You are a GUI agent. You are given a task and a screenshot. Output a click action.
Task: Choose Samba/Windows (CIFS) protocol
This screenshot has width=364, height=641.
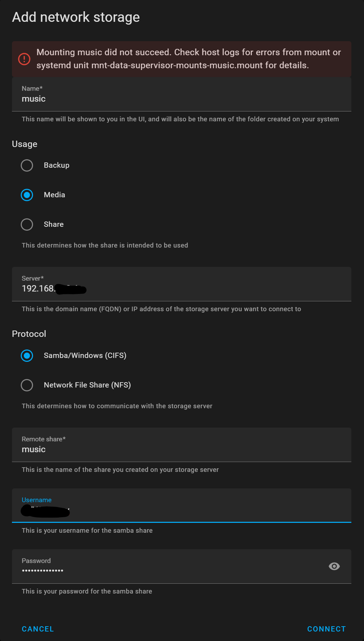point(27,355)
